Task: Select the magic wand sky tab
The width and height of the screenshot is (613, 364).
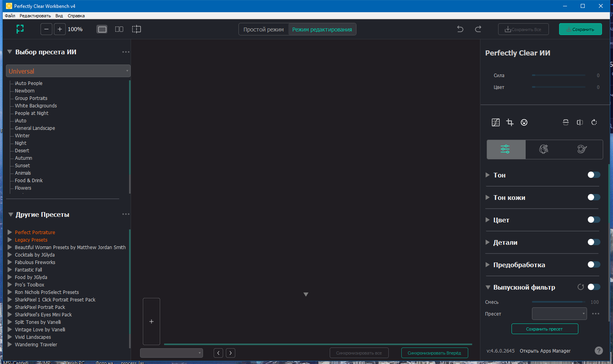Action: (544, 149)
